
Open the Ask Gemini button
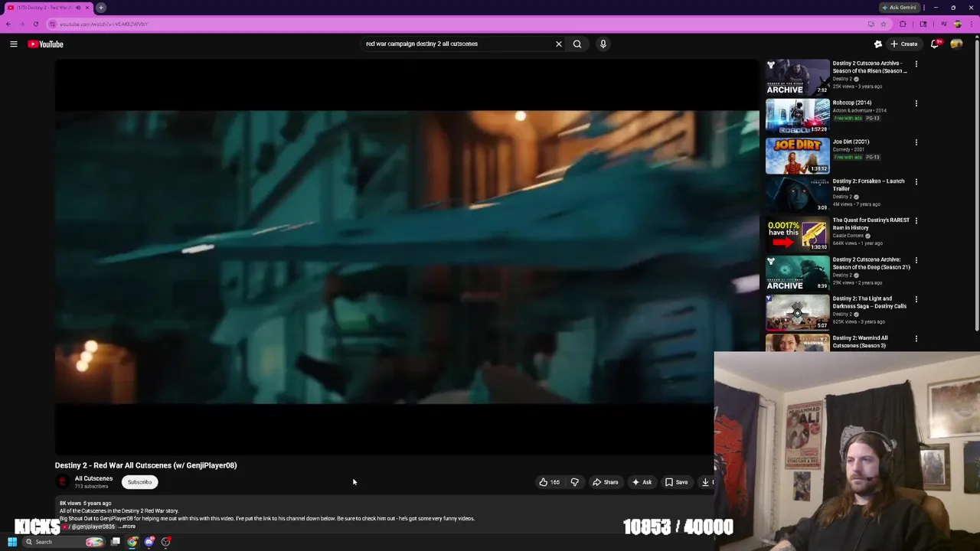tap(900, 8)
